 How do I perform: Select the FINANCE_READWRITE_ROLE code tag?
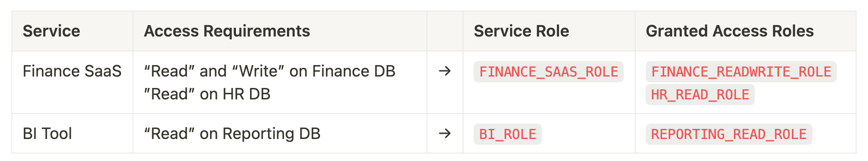pyautogui.click(x=741, y=72)
